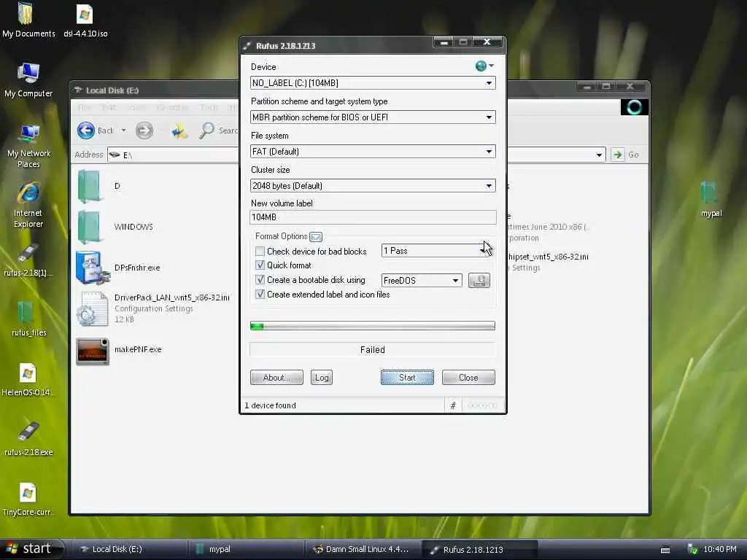The image size is (747, 560).
Task: Open Back button history dropdown arrow
Action: point(123,131)
